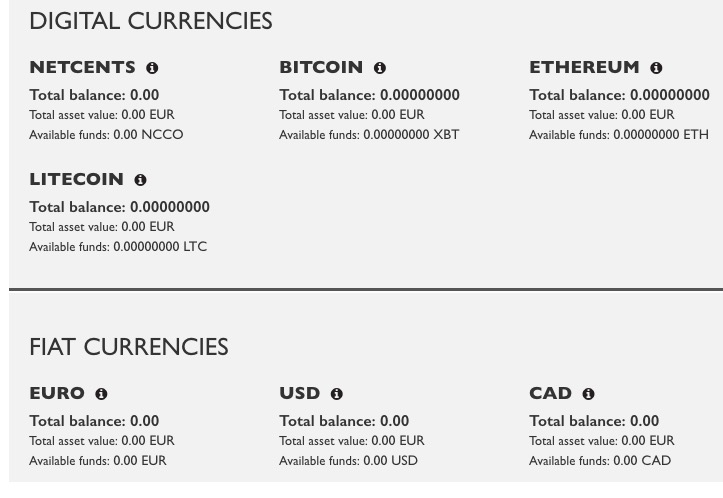Open the ETHEREUM wallet heading
This screenshot has width=723, height=498.
coord(584,68)
